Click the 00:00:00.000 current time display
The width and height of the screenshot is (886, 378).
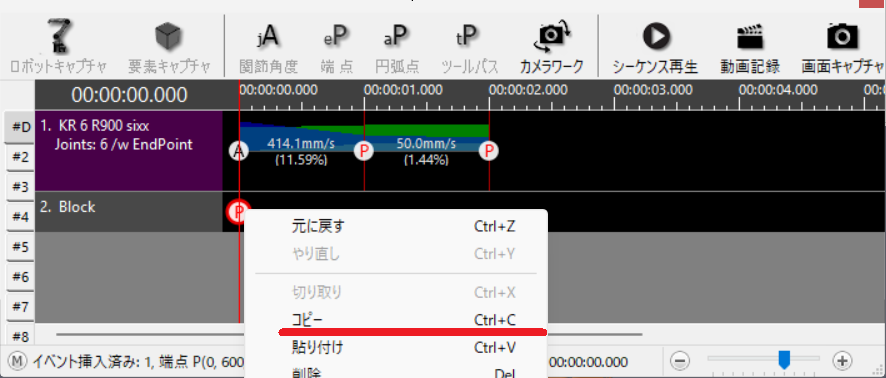point(129,95)
